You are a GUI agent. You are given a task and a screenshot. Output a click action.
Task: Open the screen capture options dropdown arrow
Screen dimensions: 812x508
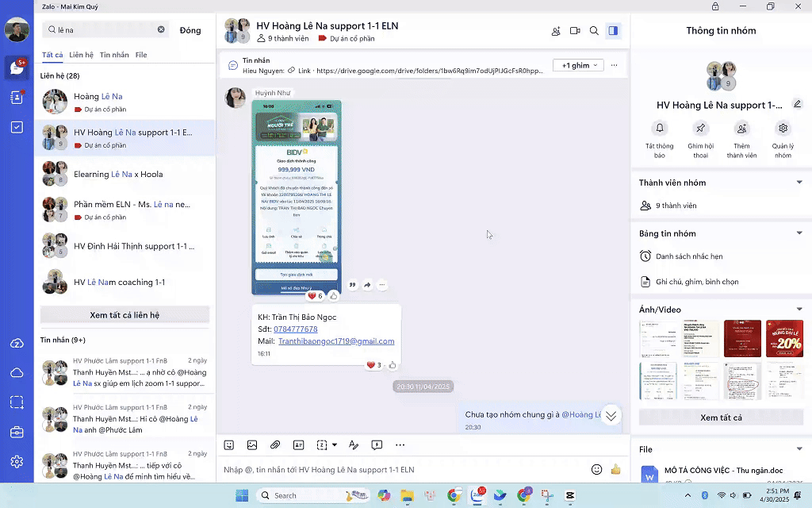coord(335,444)
